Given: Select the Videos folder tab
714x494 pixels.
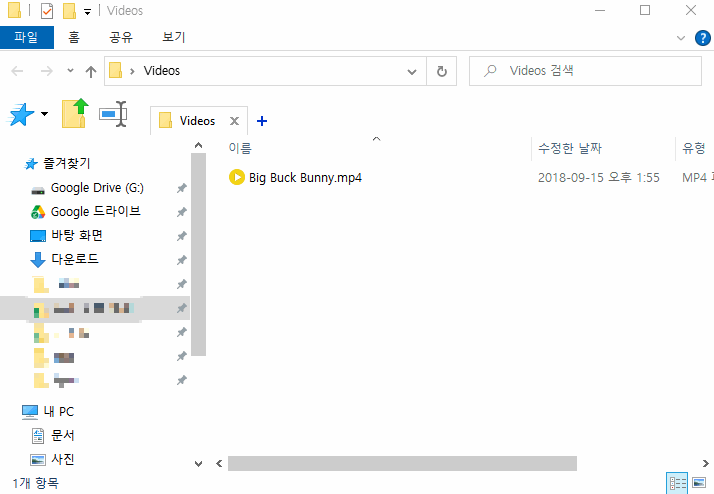Looking at the screenshot, I should (197, 121).
